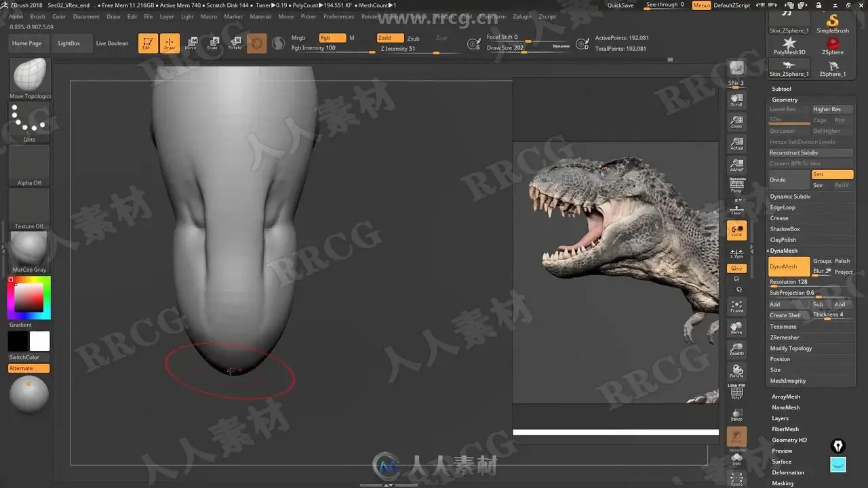
Task: Expand the ZRemesher section
Action: [785, 338]
